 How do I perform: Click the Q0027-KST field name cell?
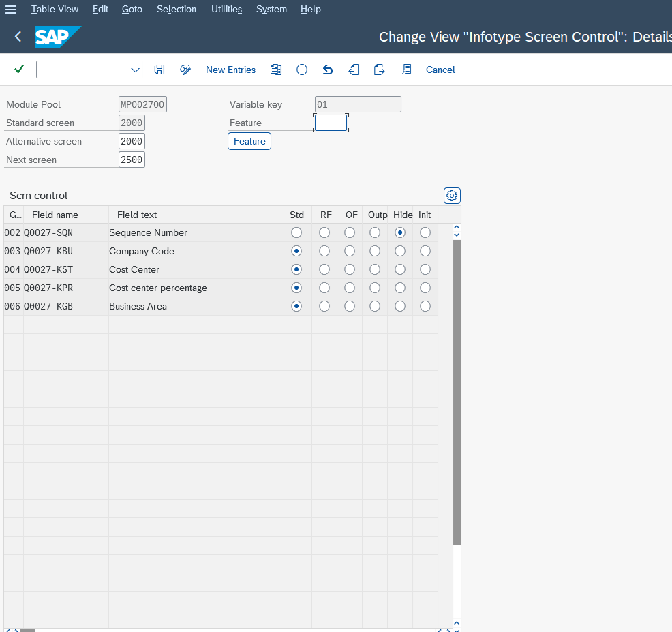[66, 270]
